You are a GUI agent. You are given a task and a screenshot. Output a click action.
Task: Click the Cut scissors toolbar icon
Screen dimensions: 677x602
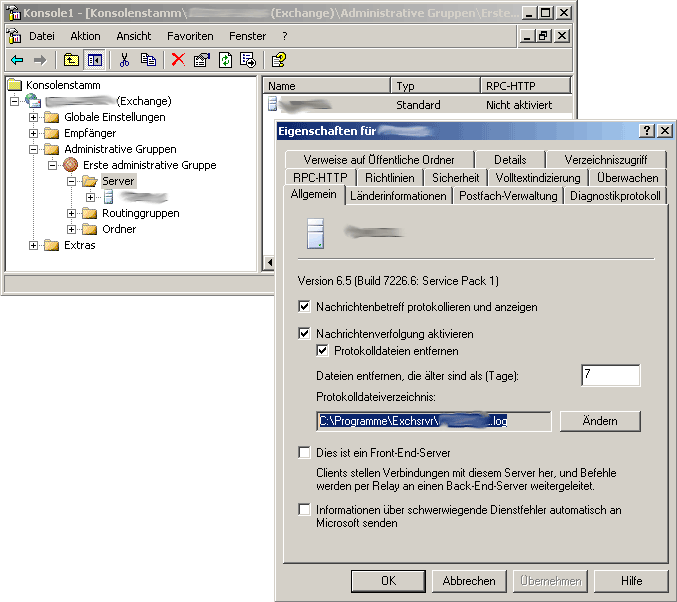pyautogui.click(x=125, y=60)
